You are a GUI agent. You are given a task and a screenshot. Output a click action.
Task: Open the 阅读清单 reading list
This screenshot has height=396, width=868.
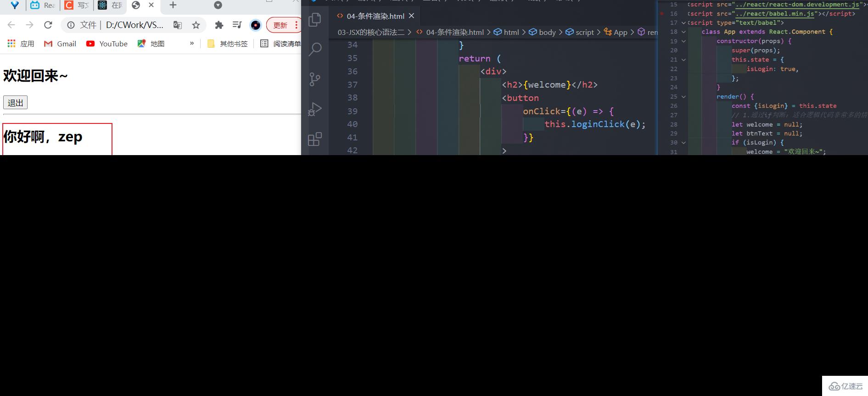(281, 44)
